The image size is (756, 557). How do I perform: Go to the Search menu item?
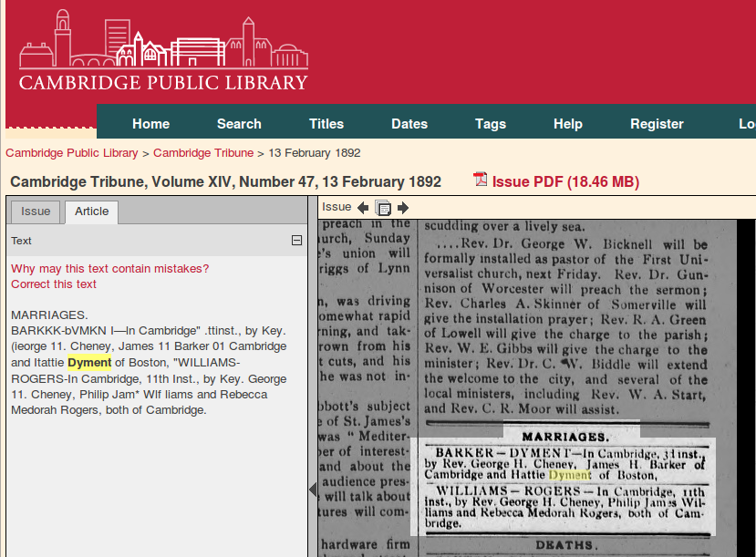pos(239,124)
